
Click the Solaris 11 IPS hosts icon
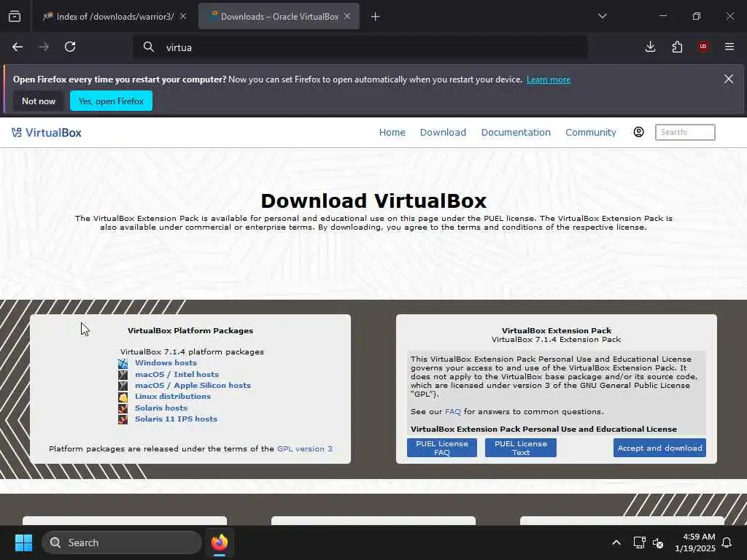[123, 419]
